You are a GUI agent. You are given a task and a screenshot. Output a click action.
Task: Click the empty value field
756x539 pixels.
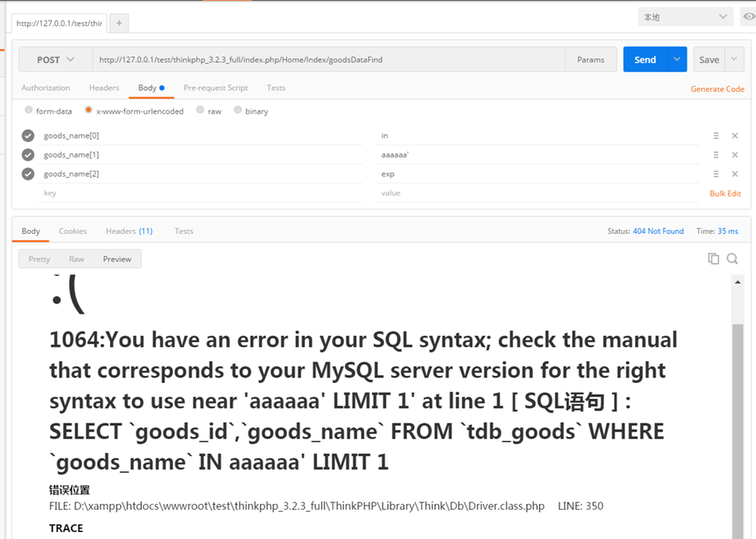click(x=538, y=193)
